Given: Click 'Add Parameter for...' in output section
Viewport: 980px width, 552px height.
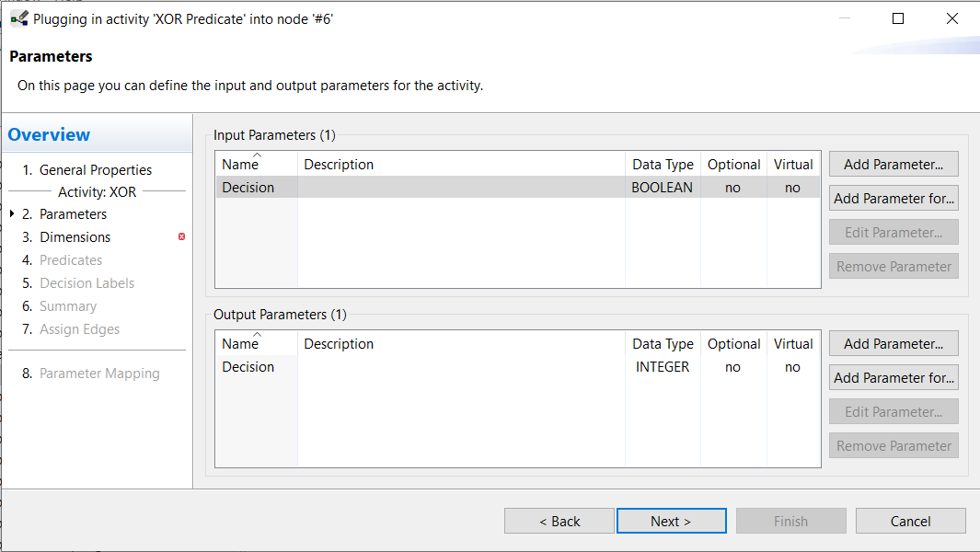Looking at the screenshot, I should point(893,378).
